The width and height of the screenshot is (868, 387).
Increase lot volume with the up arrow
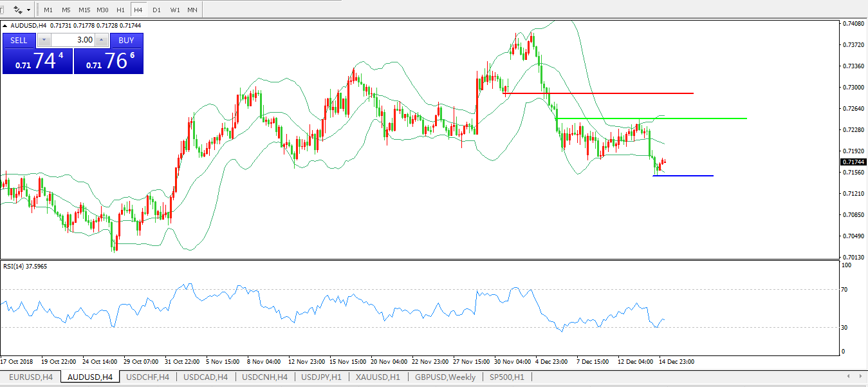click(x=102, y=40)
